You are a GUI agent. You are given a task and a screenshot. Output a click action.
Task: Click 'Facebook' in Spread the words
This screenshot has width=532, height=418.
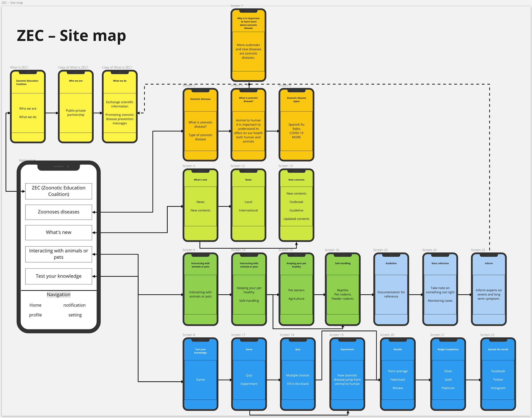point(498,371)
